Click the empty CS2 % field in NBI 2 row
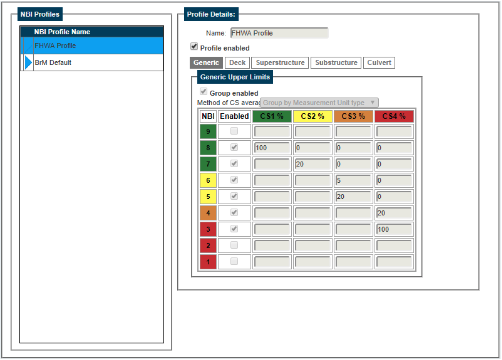Viewport: 502px width, 360px height. (x=313, y=246)
